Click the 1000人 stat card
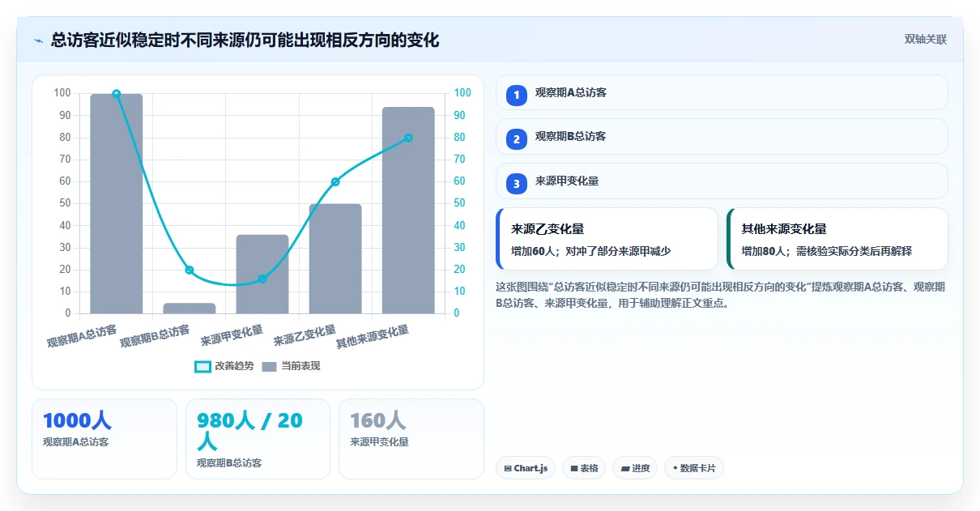The image size is (980, 511). [x=104, y=438]
